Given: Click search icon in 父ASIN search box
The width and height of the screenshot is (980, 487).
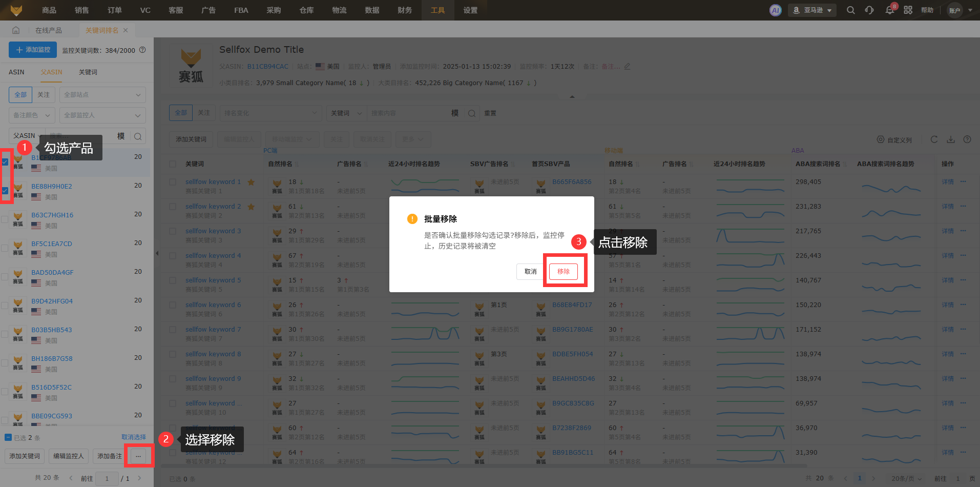Looking at the screenshot, I should tap(138, 136).
